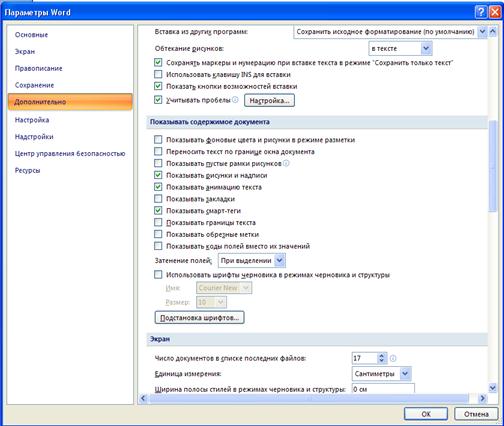Uncheck Показывать рисунки и надписи
This screenshot has width=504, height=426.
[158, 175]
